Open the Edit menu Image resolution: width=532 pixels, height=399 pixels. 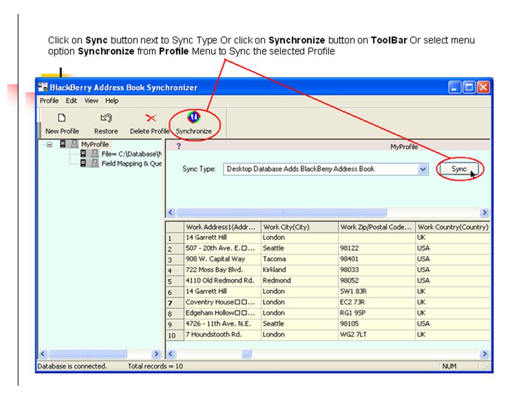[71, 101]
